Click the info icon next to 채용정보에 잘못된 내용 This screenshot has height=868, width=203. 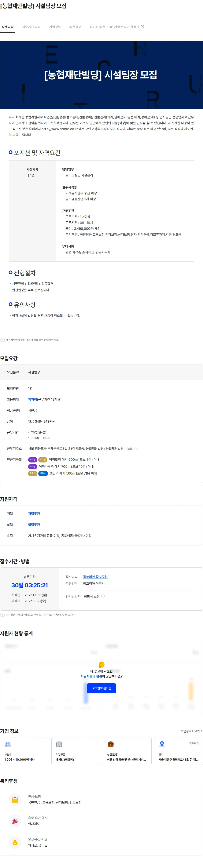[x=2, y=340]
